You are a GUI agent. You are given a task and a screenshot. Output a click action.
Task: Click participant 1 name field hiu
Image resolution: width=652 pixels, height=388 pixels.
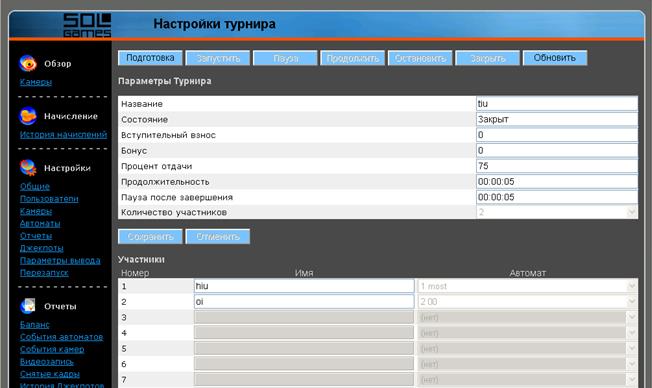tap(304, 286)
